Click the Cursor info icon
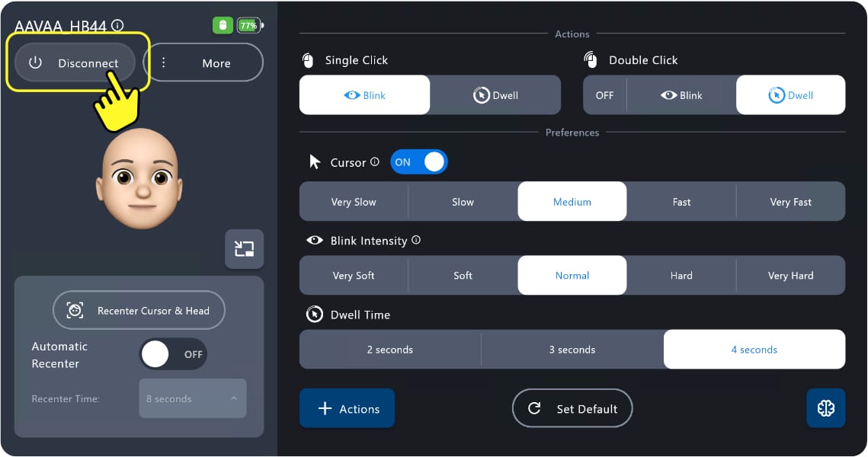The width and height of the screenshot is (868, 457). (x=374, y=162)
